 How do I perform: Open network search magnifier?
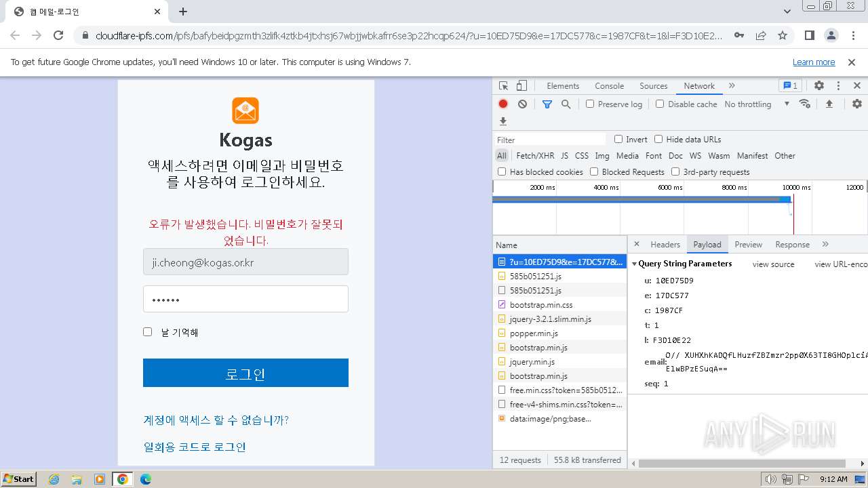click(566, 104)
